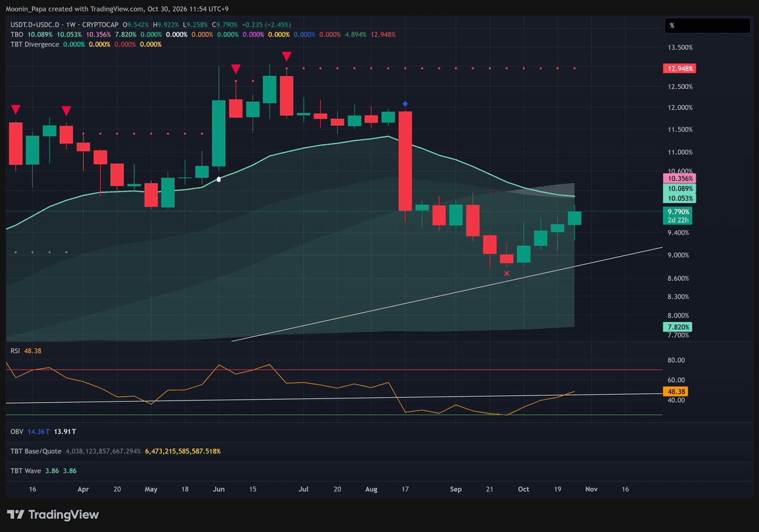Select the Apr label on time axis
Viewport: 759px width, 532px height.
(83, 489)
